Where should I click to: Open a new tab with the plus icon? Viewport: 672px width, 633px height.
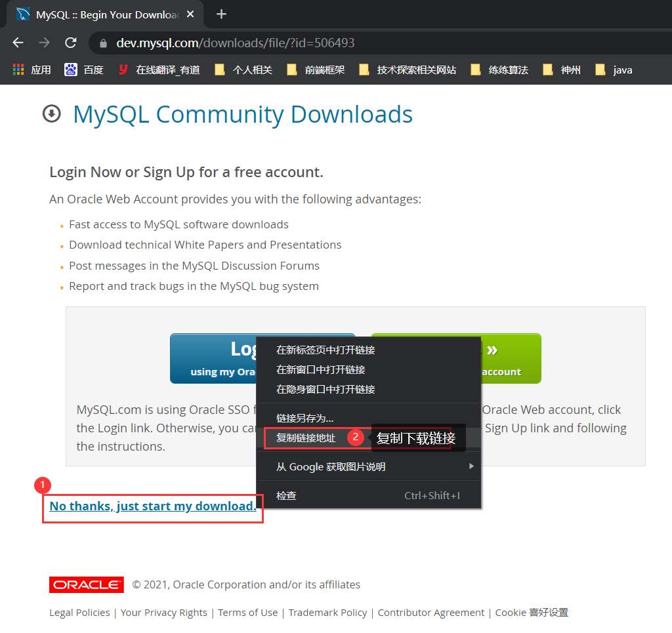pyautogui.click(x=221, y=14)
